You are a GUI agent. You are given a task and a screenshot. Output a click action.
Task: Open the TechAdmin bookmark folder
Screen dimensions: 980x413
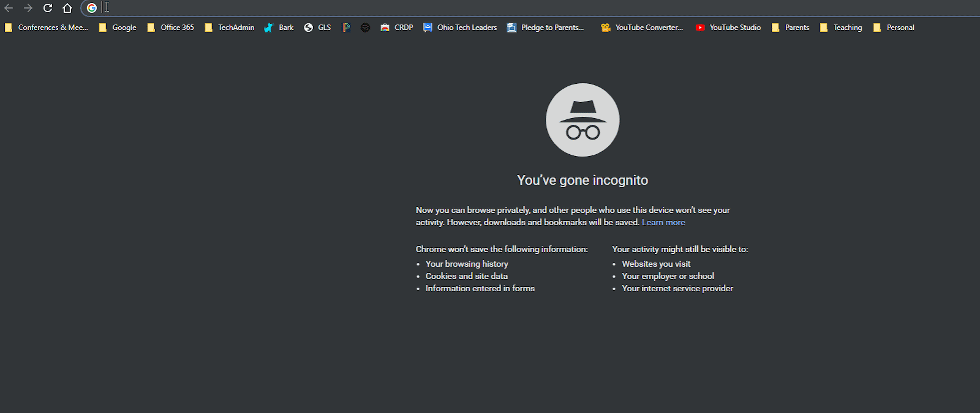click(x=230, y=28)
